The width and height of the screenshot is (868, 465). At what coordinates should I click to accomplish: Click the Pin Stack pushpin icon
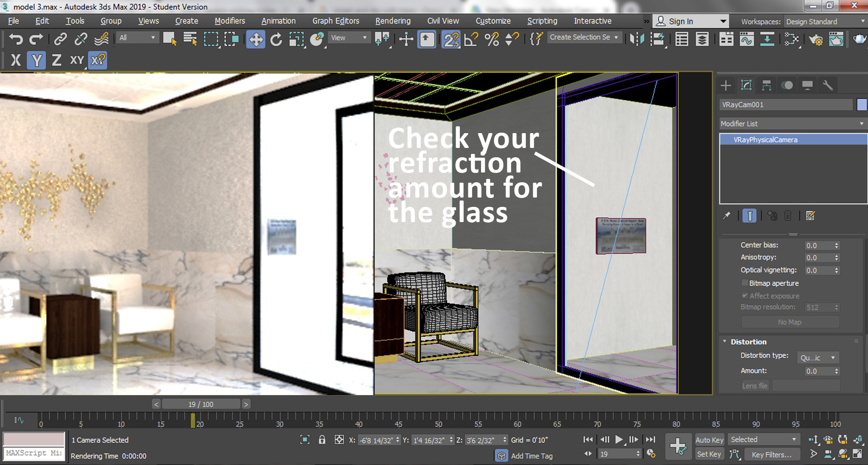coord(726,216)
